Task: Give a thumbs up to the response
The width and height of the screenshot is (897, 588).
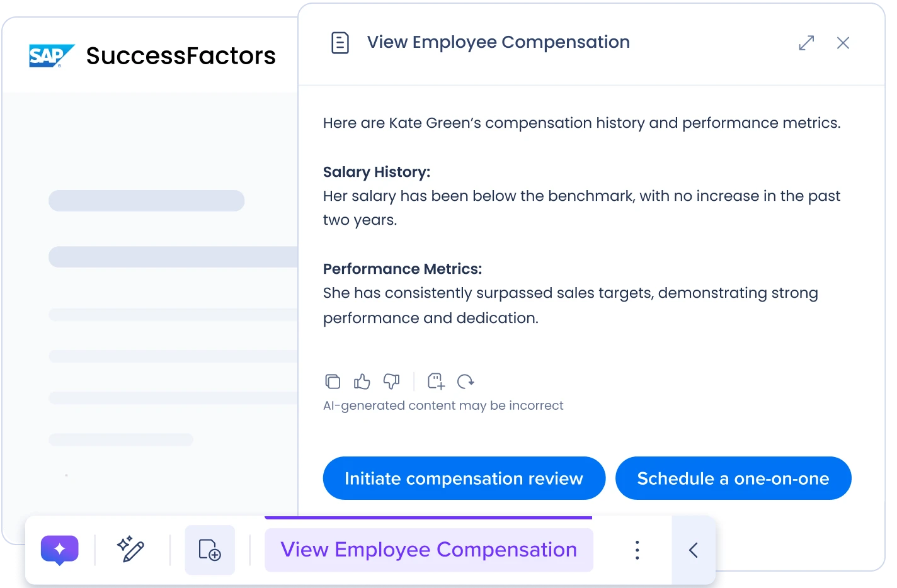Action: click(x=362, y=381)
